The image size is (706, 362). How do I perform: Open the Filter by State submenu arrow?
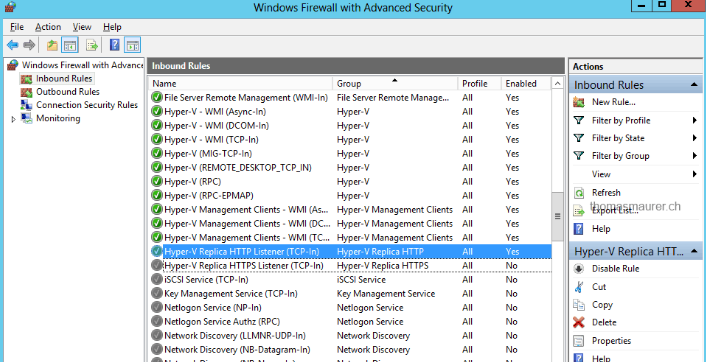pos(695,138)
